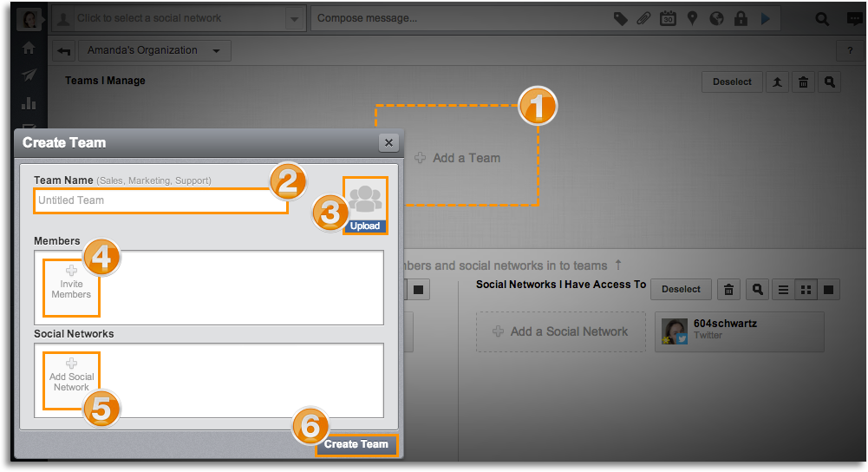Click the Team Name input field
This screenshot has width=868, height=472.
point(160,200)
